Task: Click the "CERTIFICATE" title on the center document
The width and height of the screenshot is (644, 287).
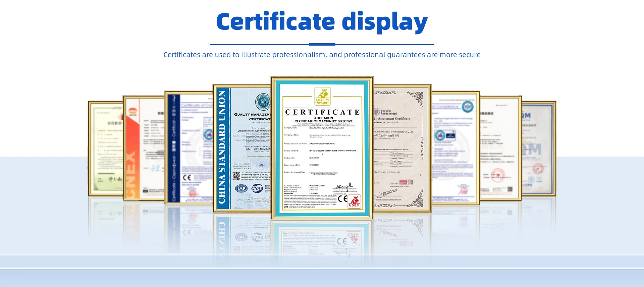Action: [322, 112]
